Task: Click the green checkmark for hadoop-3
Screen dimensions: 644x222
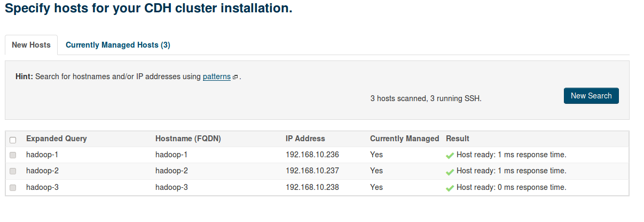Action: (450, 188)
